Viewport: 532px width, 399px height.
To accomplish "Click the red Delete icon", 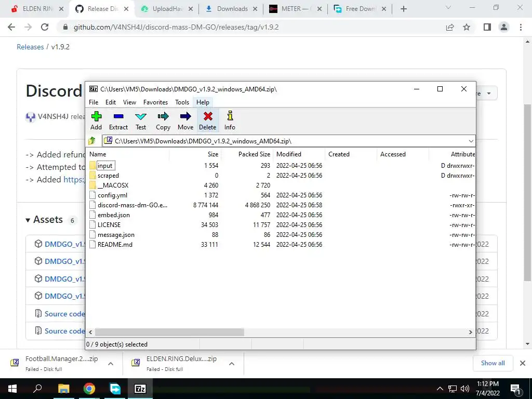I will tap(208, 121).
